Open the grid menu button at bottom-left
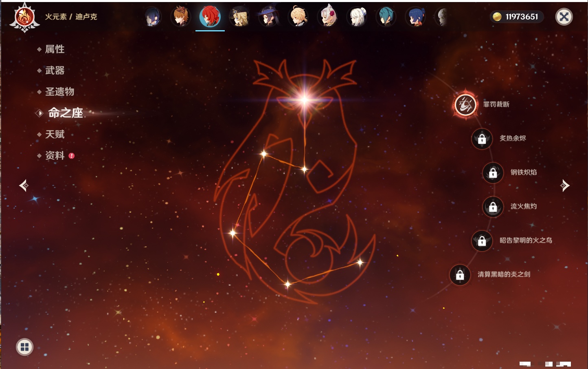 [25, 347]
